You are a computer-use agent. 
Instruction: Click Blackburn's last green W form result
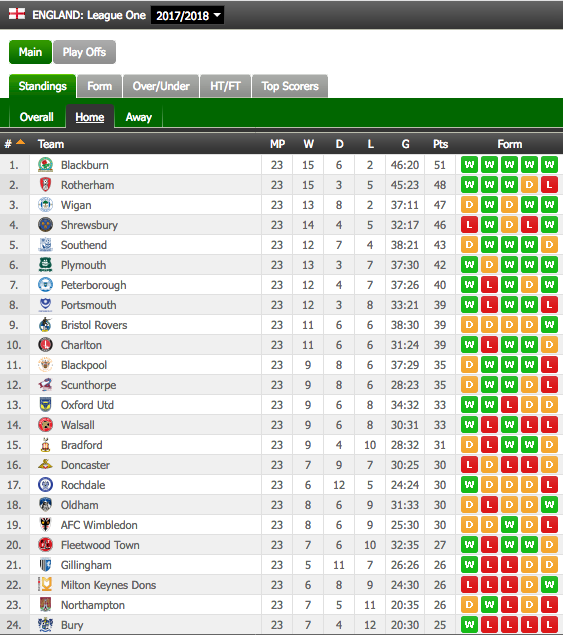click(x=549, y=165)
